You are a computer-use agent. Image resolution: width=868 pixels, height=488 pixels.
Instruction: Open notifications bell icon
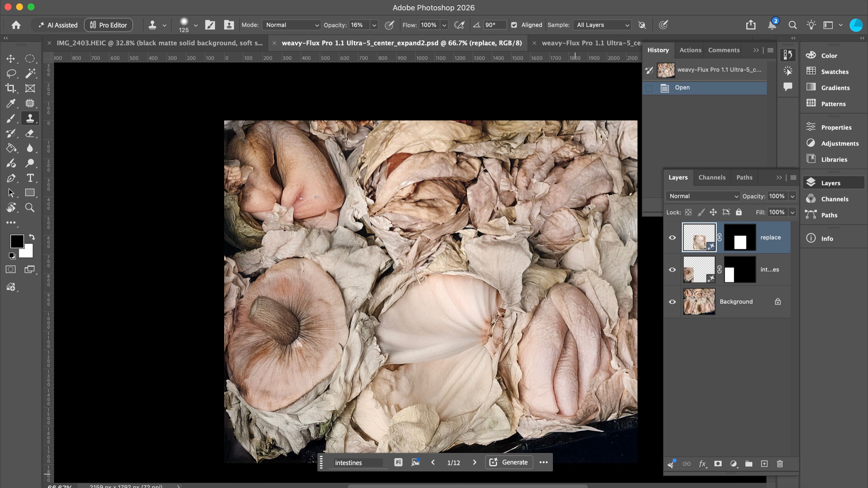(772, 25)
